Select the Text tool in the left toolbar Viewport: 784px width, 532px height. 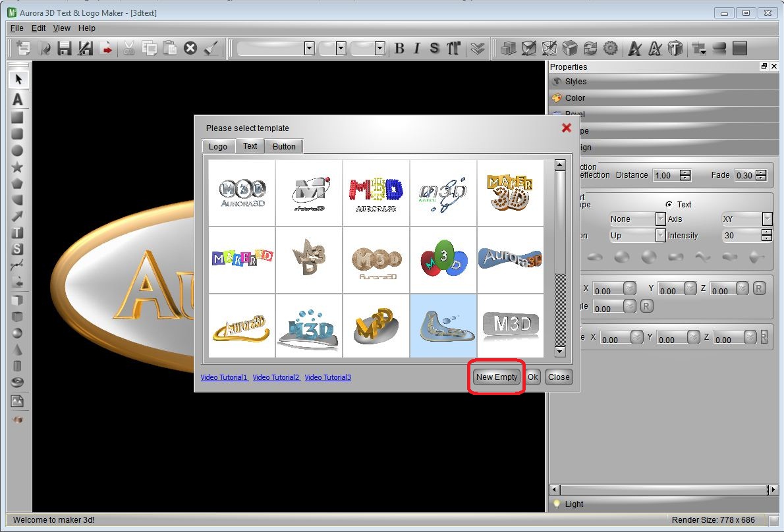18,100
